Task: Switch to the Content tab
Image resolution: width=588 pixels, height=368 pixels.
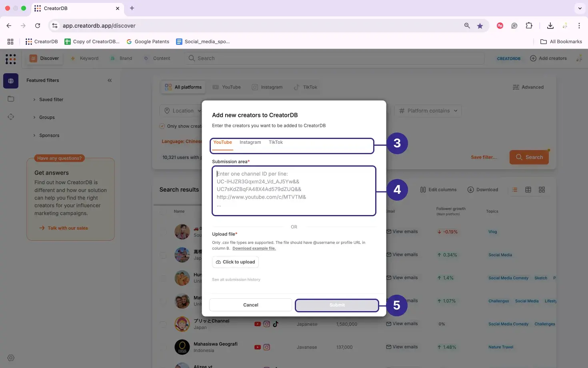Action: (157, 58)
